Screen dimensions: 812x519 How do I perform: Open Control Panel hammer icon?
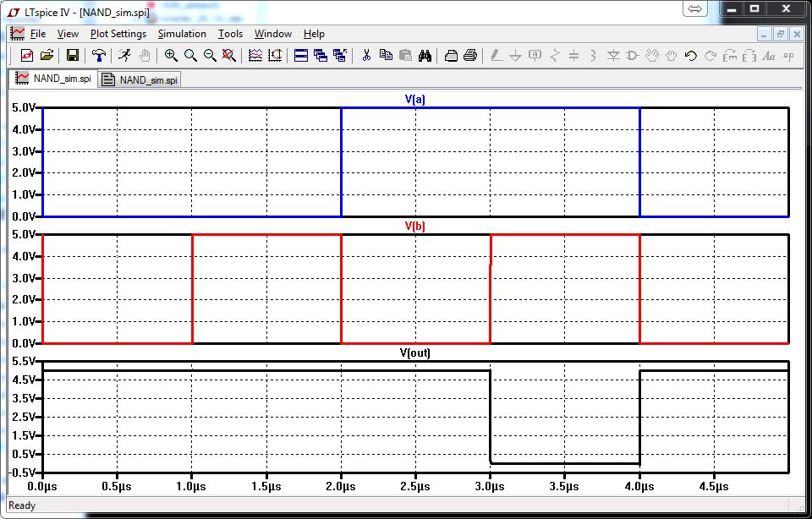(98, 56)
